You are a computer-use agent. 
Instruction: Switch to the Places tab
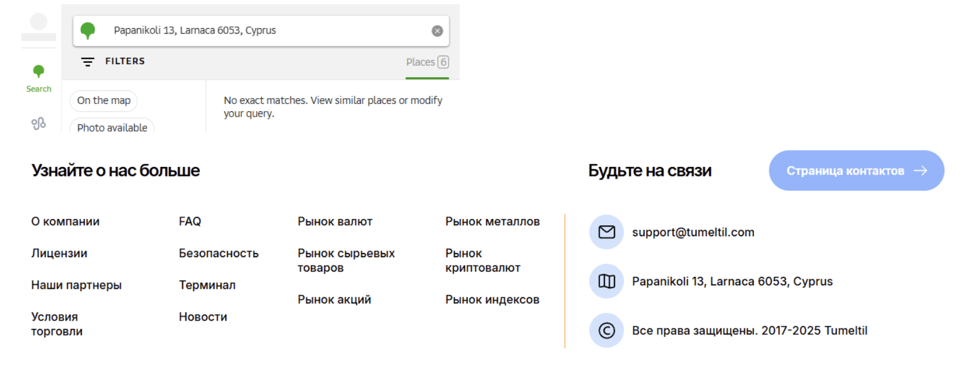[427, 62]
